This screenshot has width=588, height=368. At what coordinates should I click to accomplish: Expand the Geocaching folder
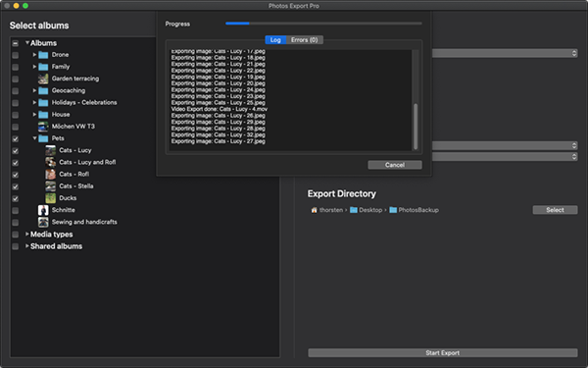(x=34, y=90)
